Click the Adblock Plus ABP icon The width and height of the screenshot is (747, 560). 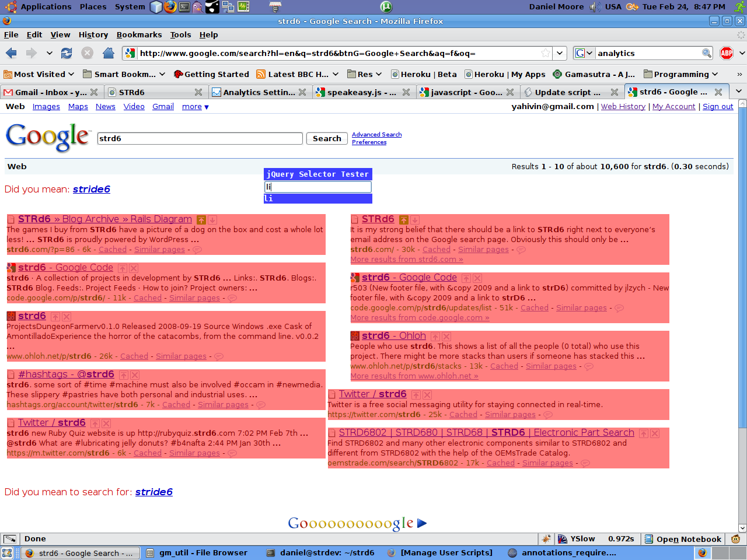tap(726, 53)
